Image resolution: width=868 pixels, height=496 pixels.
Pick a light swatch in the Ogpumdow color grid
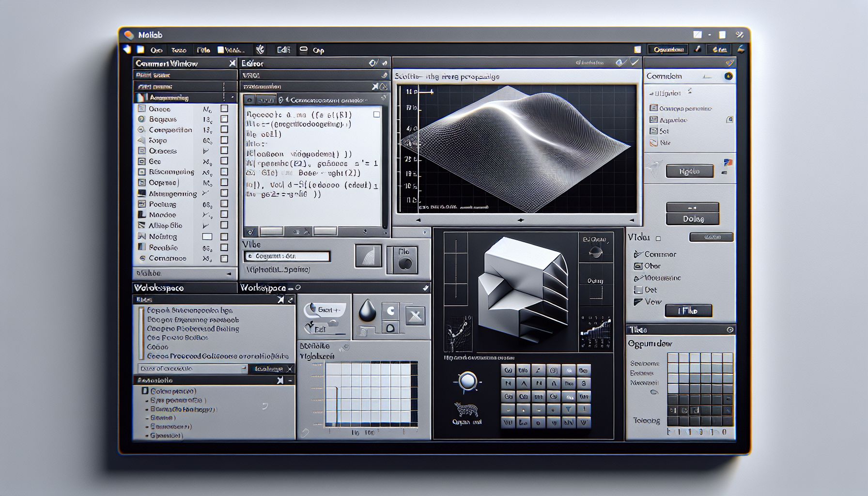[673, 358]
